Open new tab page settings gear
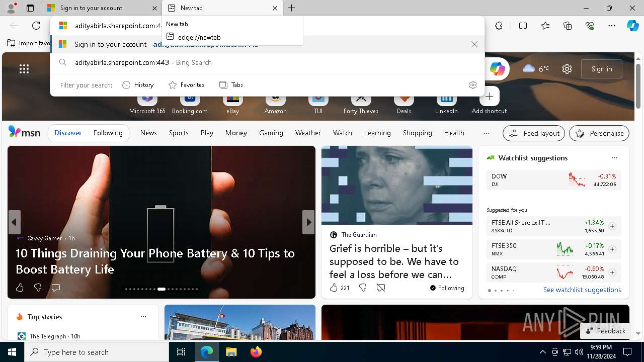Viewport: 644px width, 362px height. click(567, 69)
